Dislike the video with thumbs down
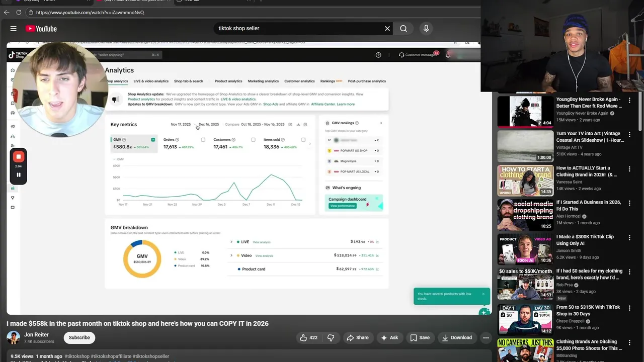 (x=331, y=338)
